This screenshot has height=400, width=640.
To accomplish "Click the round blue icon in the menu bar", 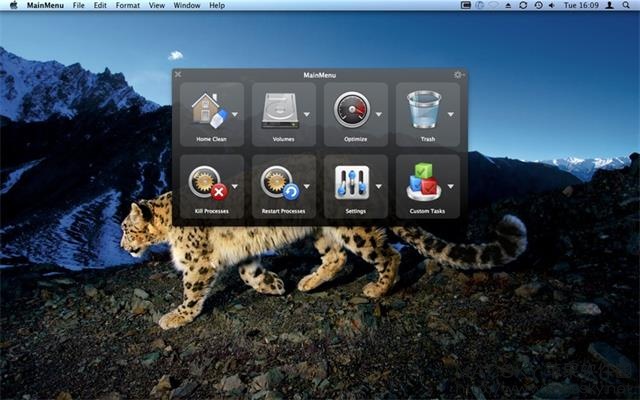I will pos(480,5).
